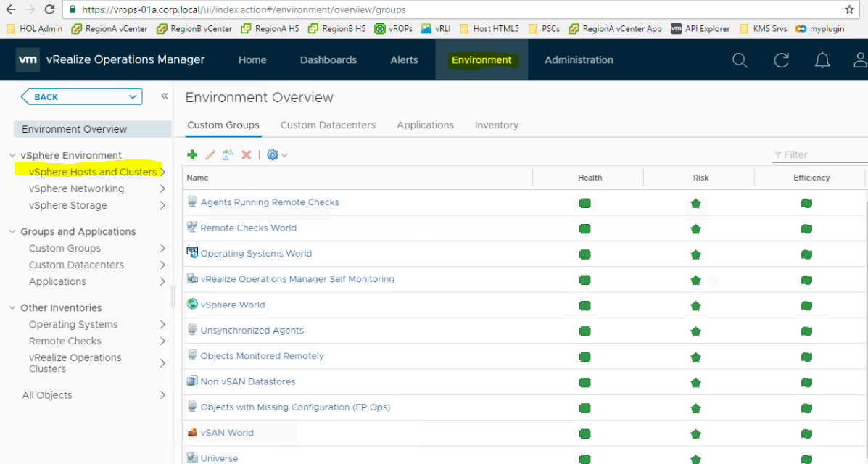
Task: Open Objects Monitored Remotely link
Action: [263, 356]
